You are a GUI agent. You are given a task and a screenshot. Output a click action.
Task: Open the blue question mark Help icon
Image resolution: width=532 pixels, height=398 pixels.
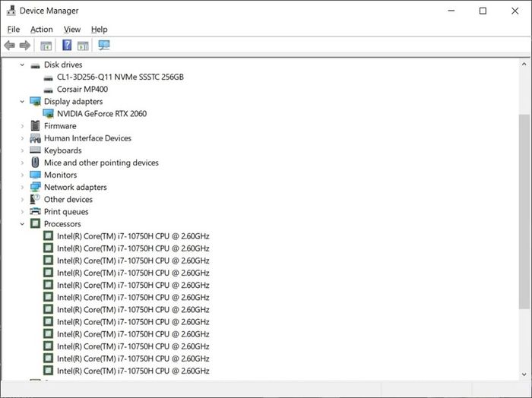[67, 45]
